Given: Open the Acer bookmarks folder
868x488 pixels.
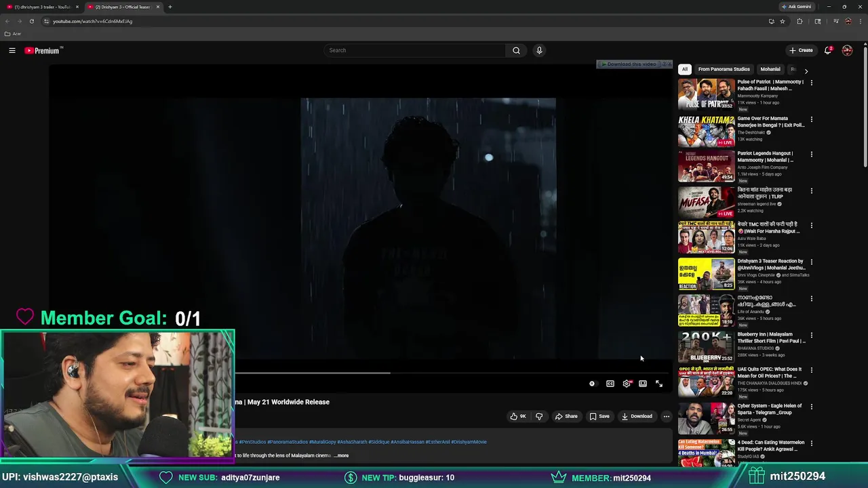Looking at the screenshot, I should click(12, 34).
